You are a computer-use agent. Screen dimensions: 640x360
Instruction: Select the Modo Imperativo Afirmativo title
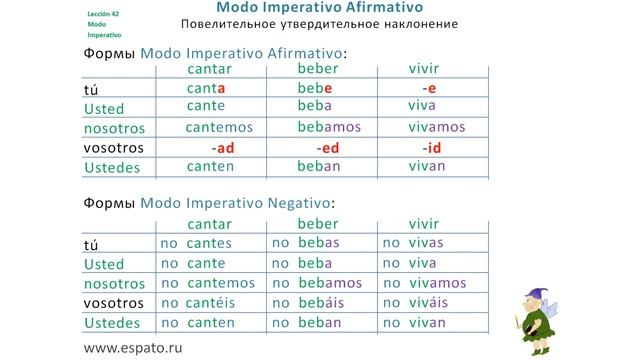point(320,7)
